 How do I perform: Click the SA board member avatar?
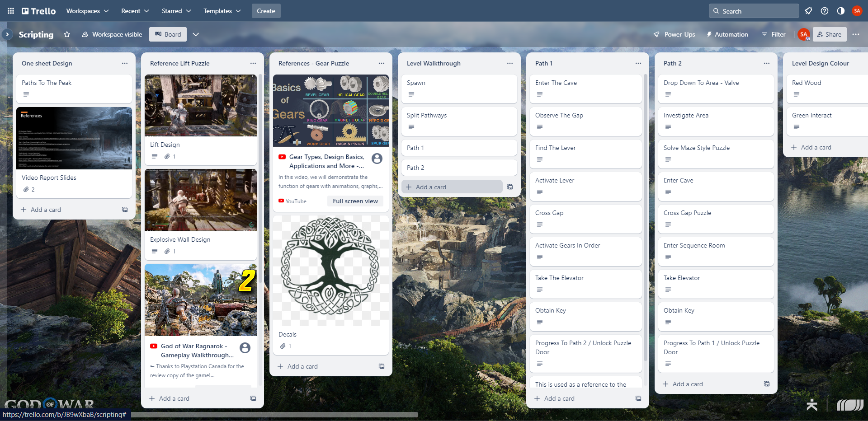[x=804, y=34]
